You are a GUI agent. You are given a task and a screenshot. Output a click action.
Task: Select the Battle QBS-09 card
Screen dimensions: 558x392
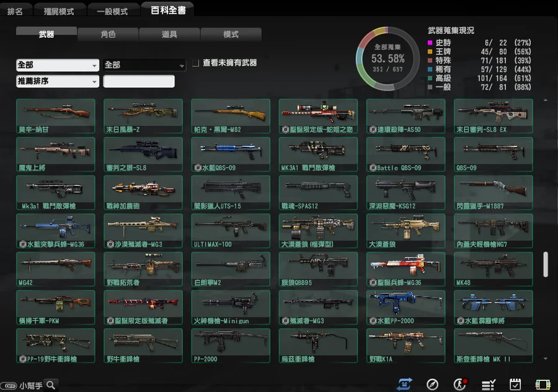405,154
